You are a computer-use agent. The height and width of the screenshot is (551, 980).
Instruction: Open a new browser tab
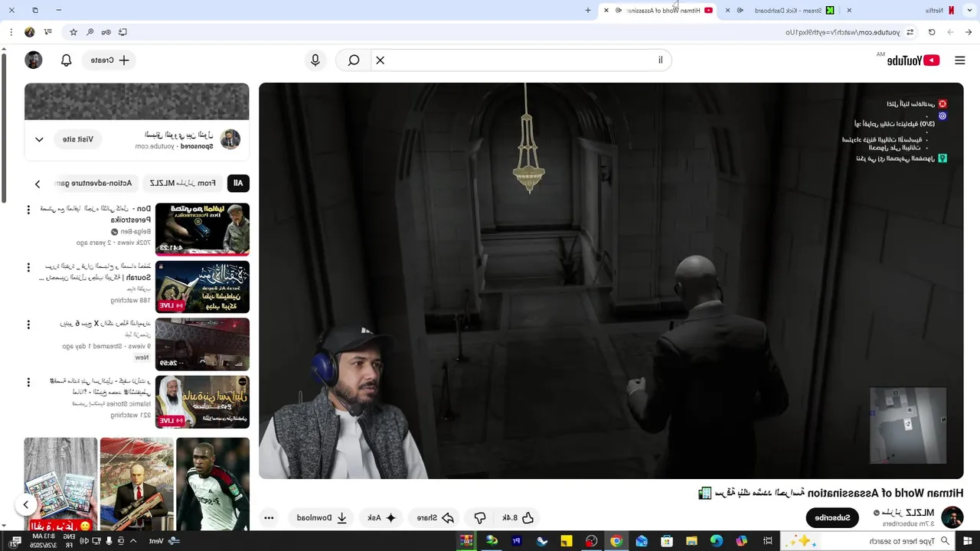(x=588, y=11)
